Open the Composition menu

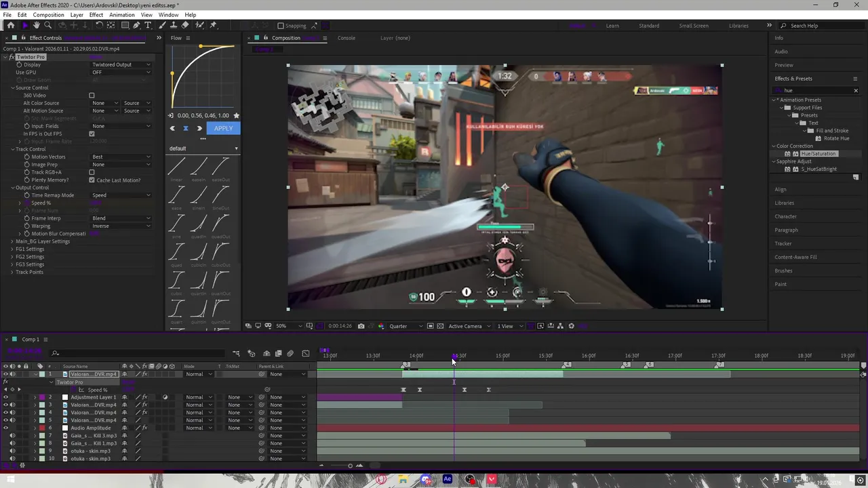(48, 15)
